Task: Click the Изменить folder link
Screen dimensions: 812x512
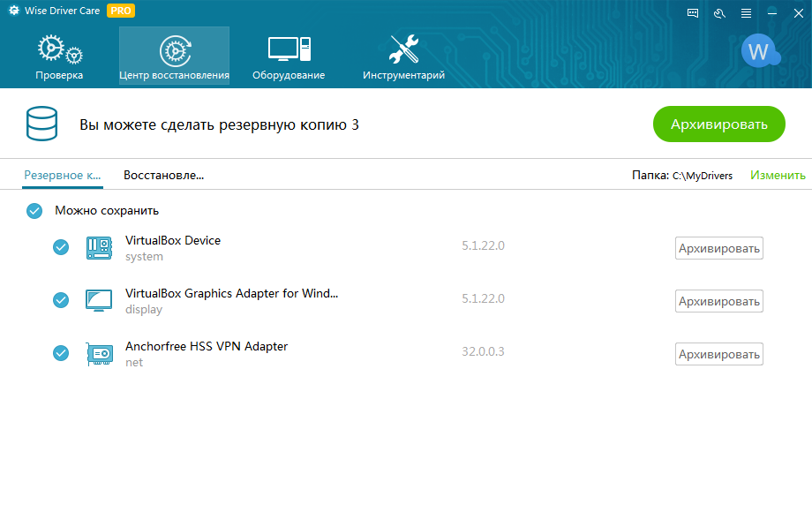Action: pyautogui.click(x=778, y=175)
